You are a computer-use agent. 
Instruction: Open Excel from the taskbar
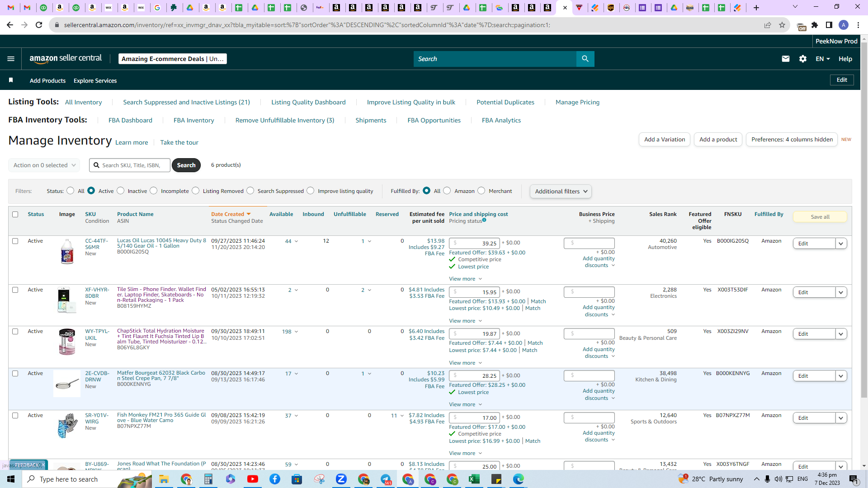coord(474,479)
